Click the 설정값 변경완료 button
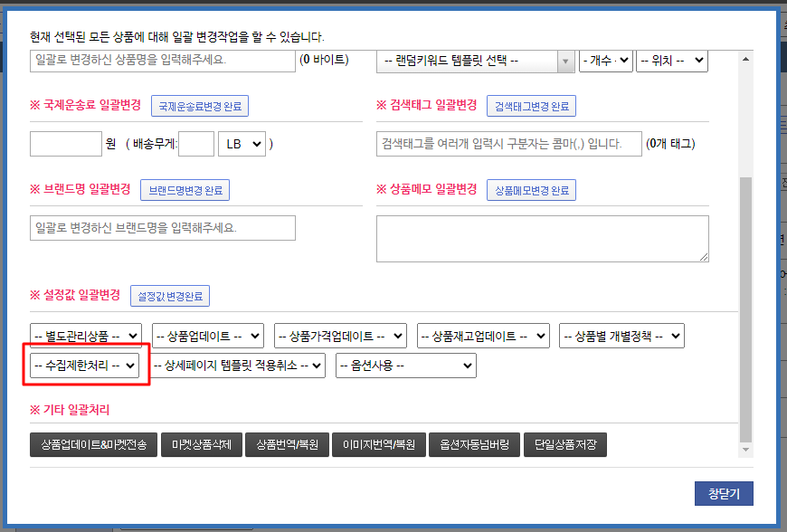Screen dimensions: 787x532 click(x=170, y=296)
